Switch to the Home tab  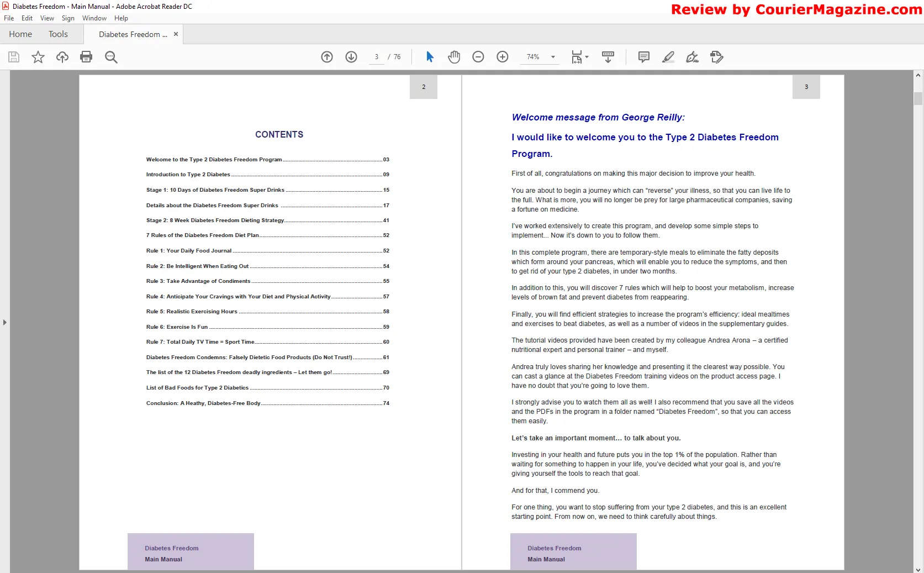click(20, 34)
